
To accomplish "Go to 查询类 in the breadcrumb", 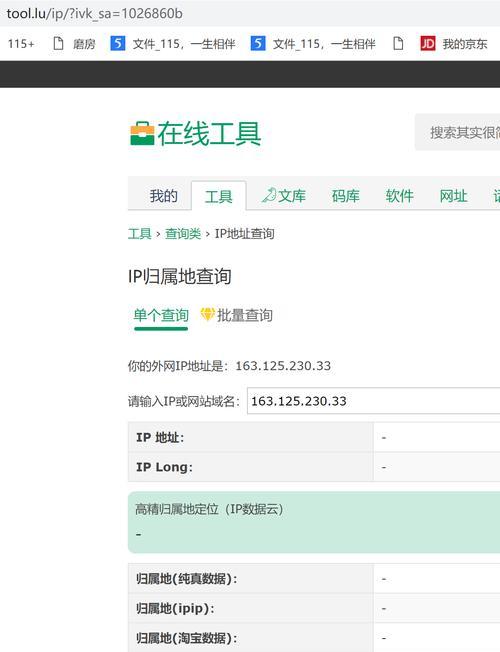I will 183,234.
